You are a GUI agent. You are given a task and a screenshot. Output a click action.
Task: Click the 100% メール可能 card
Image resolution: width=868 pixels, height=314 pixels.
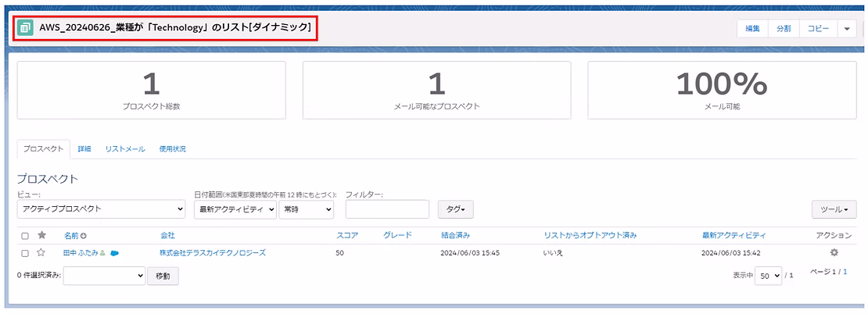pyautogui.click(x=722, y=90)
